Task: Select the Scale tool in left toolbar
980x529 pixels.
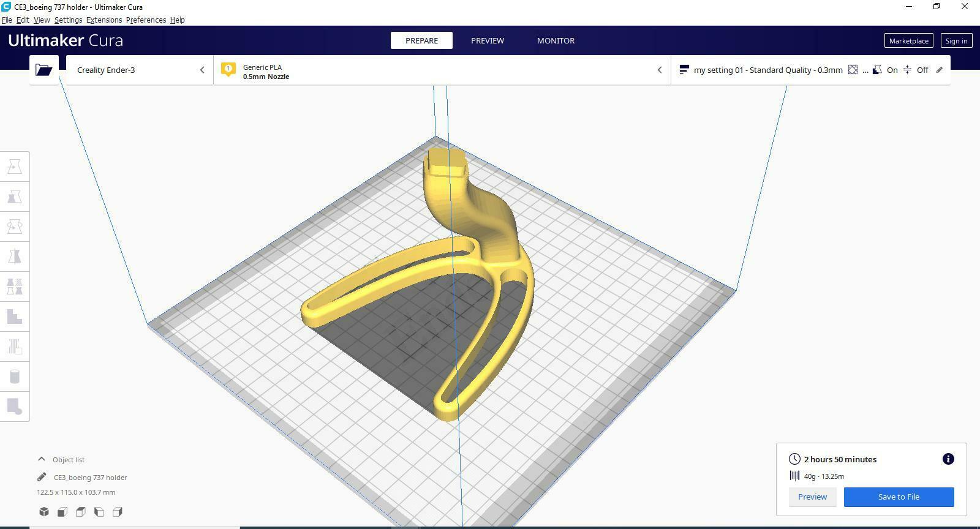Action: point(15,197)
